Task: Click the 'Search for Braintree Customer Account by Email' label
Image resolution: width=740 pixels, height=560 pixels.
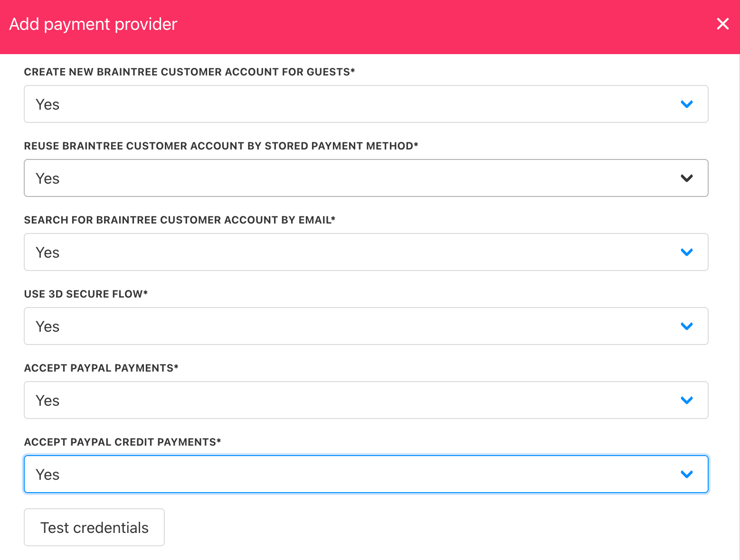Action: tap(180, 220)
